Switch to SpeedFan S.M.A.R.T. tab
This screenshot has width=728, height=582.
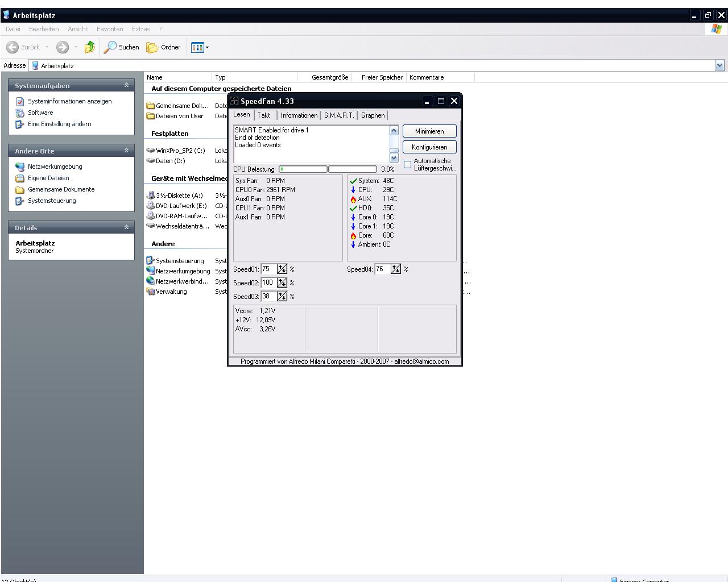coord(339,115)
